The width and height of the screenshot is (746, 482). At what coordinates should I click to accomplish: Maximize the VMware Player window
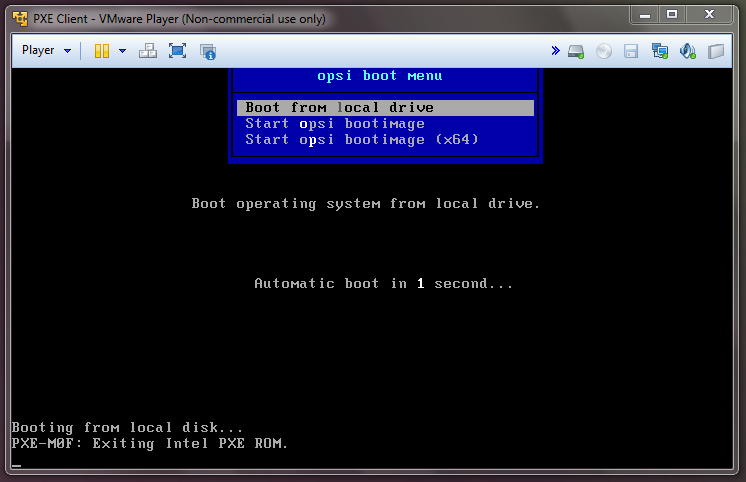(x=672, y=15)
